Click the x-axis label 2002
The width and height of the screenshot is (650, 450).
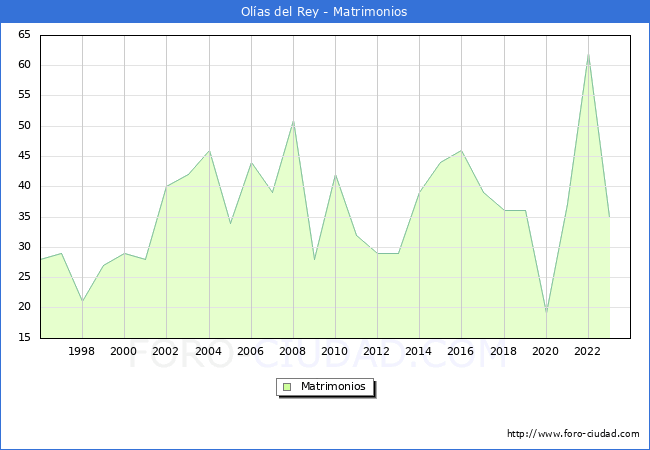165,351
